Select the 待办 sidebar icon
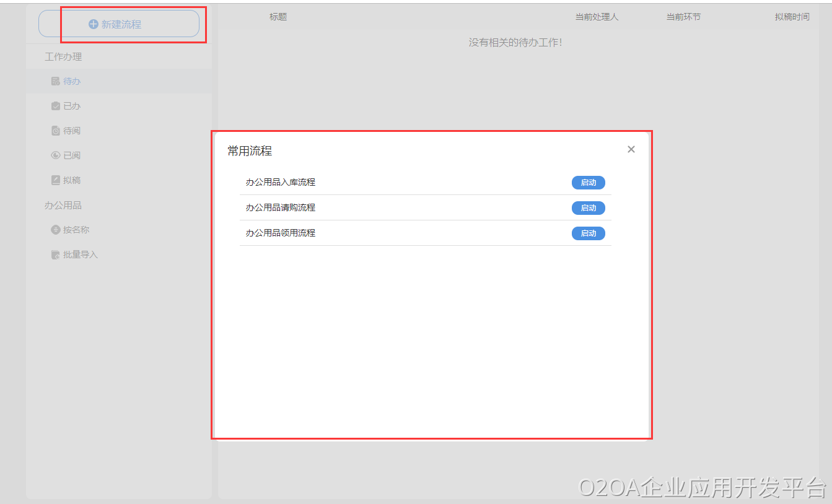This screenshot has width=832, height=504. 55,81
